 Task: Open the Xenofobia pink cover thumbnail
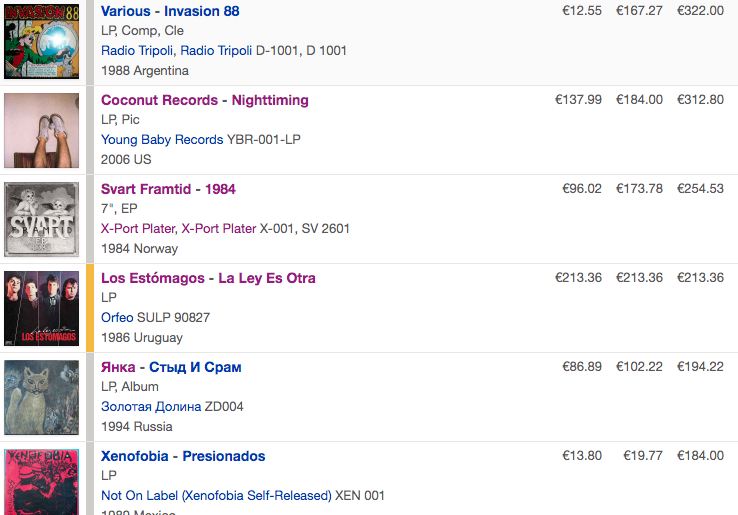[x=41, y=482]
